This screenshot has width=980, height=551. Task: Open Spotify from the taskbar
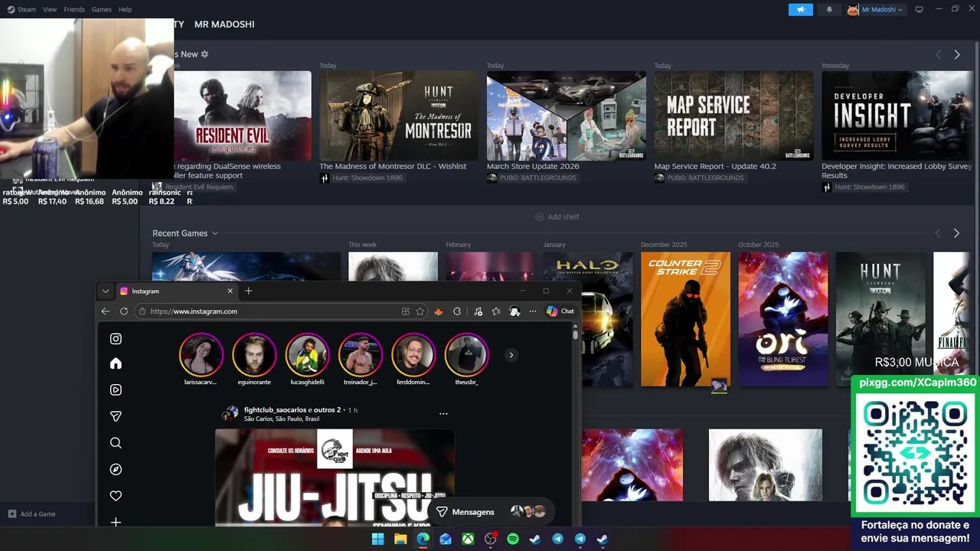513,539
